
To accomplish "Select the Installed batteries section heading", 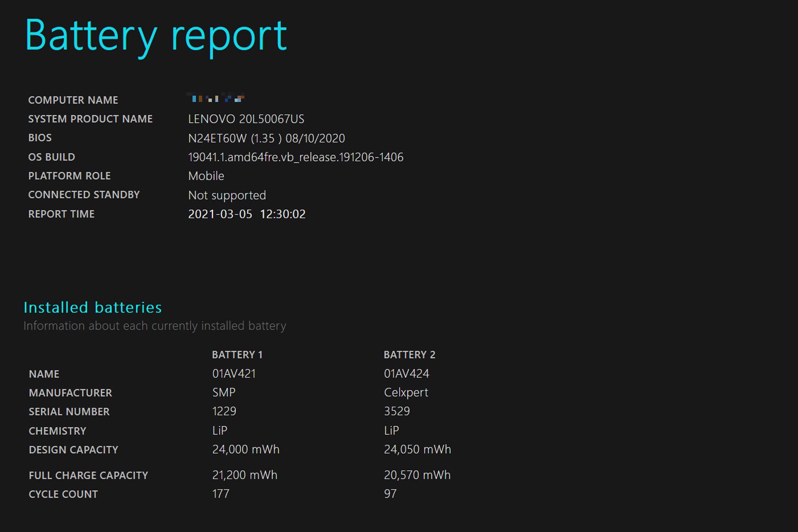I will pos(93,308).
